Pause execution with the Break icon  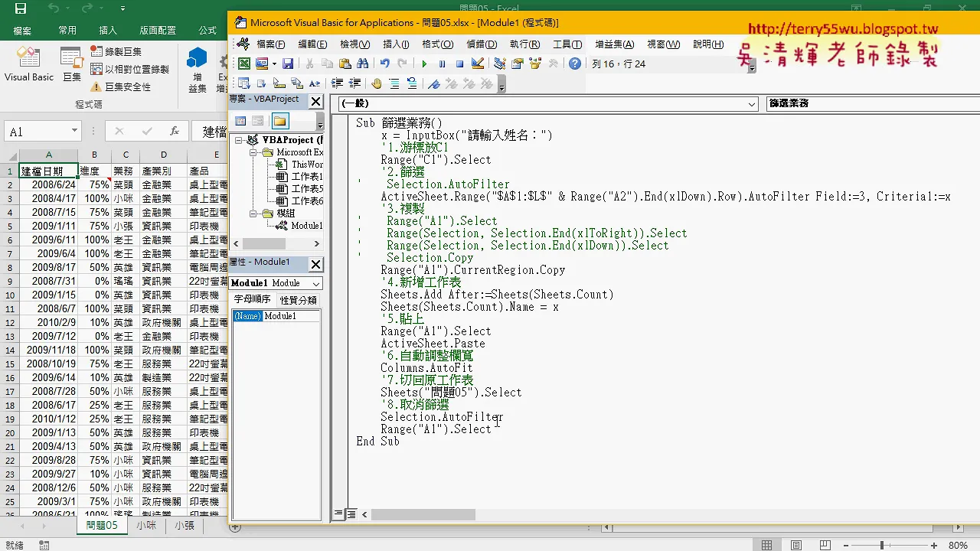[442, 64]
